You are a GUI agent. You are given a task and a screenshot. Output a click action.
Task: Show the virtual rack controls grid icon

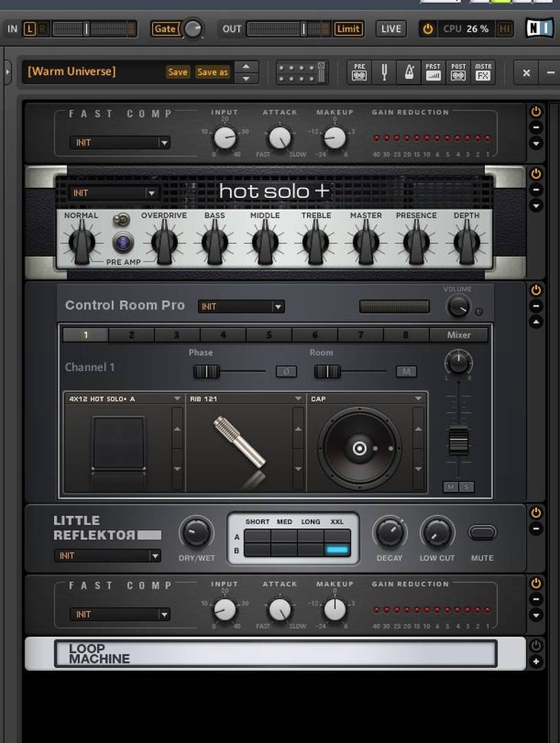click(302, 72)
